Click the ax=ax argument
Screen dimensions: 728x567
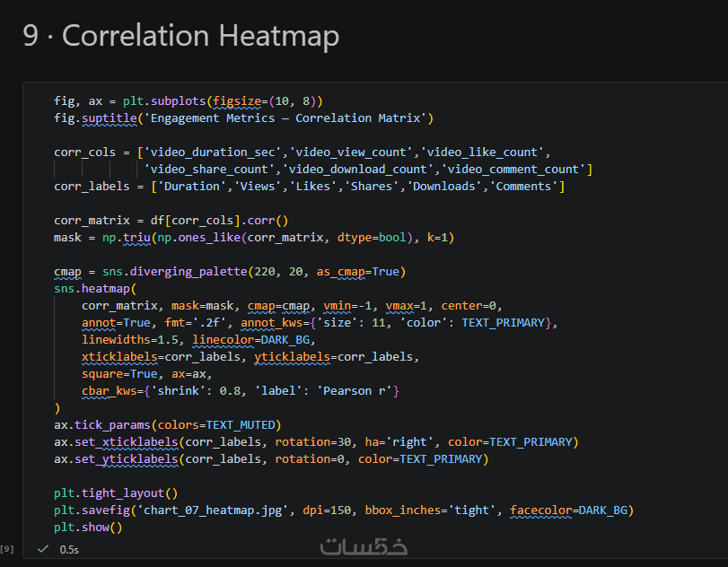click(189, 374)
